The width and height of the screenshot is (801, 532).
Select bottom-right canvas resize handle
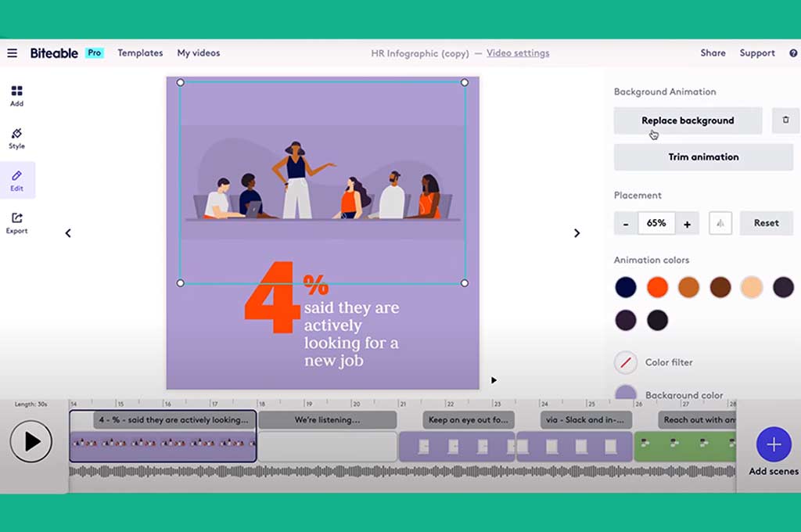point(465,283)
